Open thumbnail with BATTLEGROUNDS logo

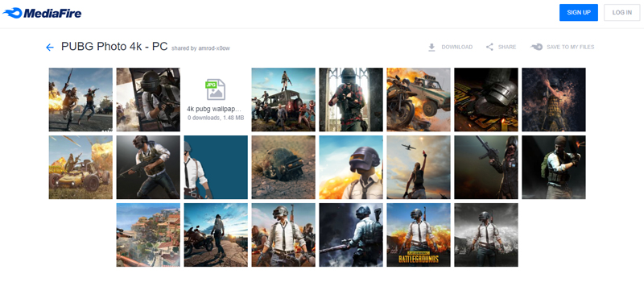[x=419, y=235]
